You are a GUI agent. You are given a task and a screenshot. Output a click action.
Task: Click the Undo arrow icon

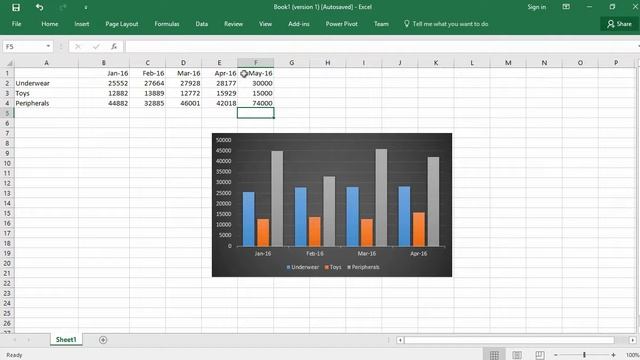(40, 7)
